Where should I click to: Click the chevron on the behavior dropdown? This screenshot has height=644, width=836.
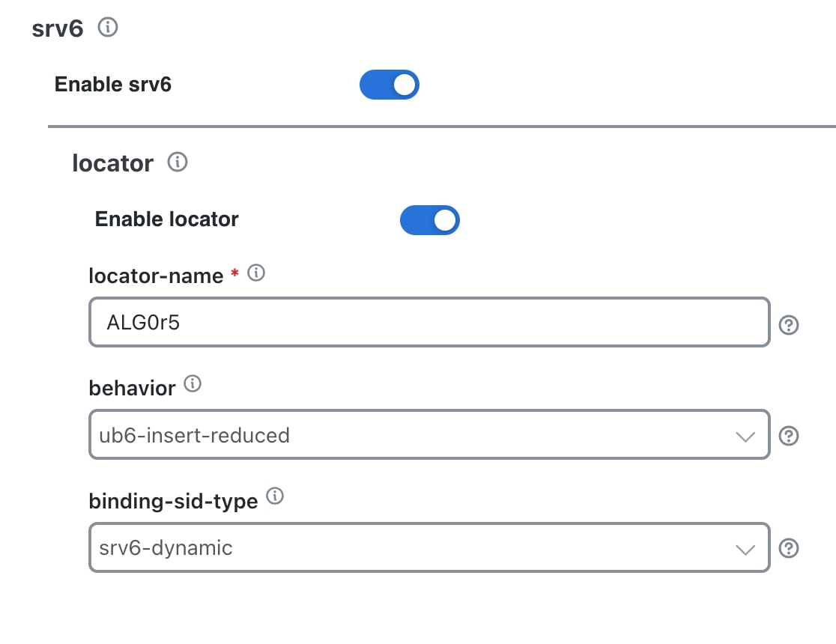745,435
